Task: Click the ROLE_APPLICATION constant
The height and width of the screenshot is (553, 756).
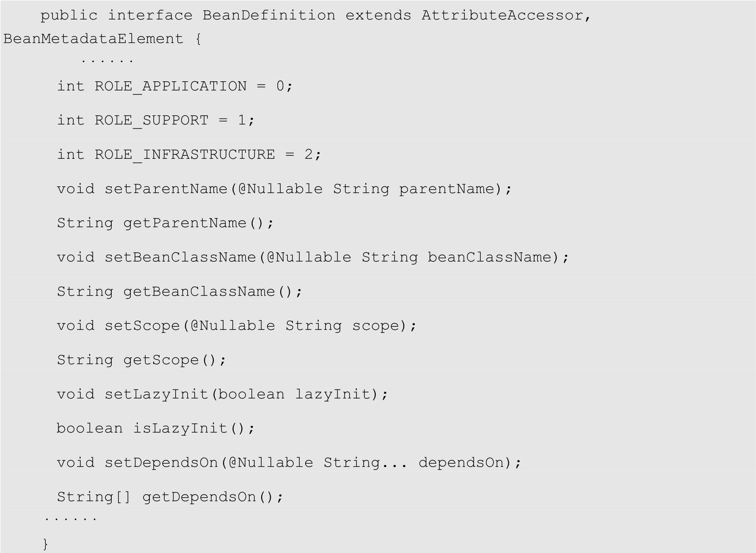Action: pos(170,86)
